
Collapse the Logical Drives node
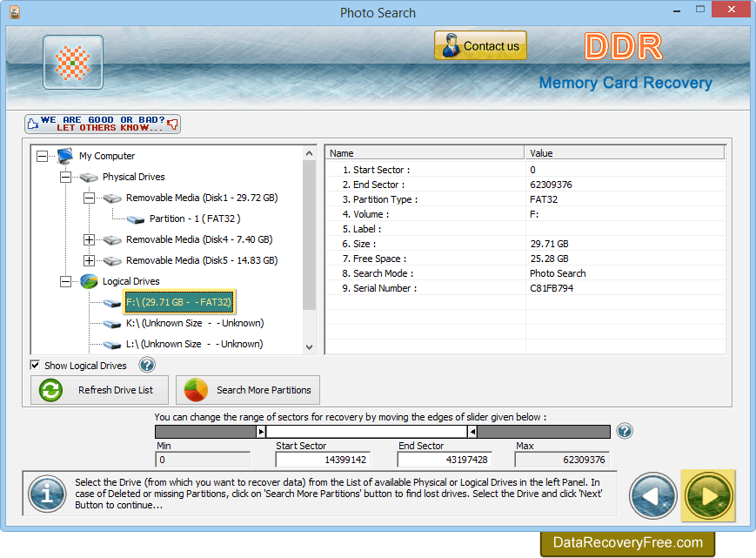[x=65, y=281]
